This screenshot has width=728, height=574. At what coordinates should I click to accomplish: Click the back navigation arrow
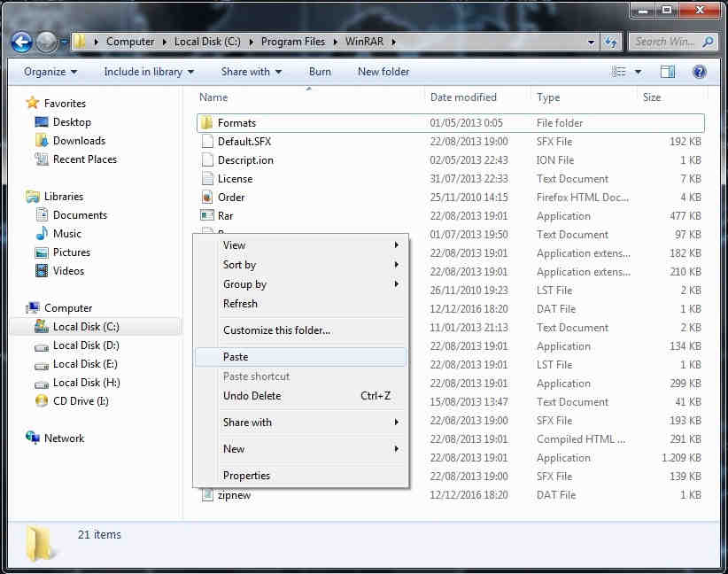coord(21,41)
